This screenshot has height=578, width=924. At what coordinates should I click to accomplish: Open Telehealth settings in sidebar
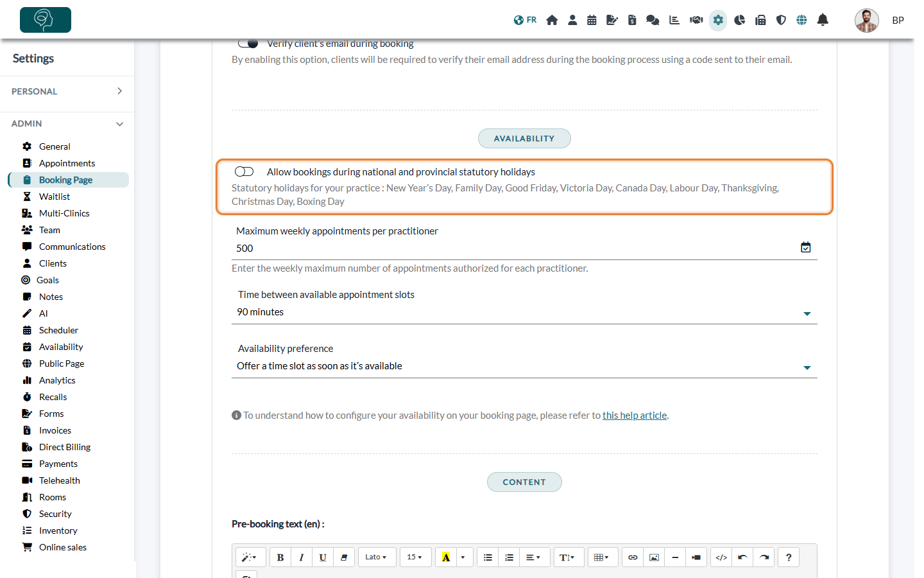[x=60, y=480]
